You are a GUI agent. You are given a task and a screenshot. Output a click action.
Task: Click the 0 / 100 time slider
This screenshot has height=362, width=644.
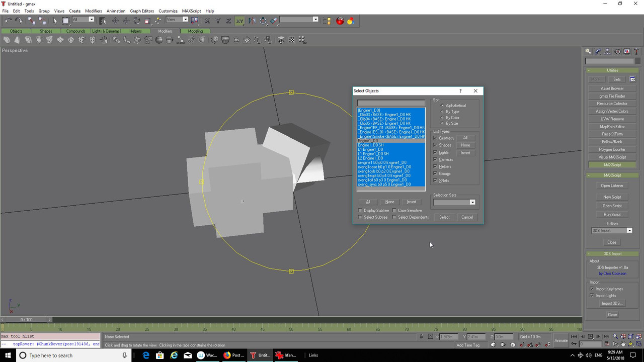pos(26,320)
